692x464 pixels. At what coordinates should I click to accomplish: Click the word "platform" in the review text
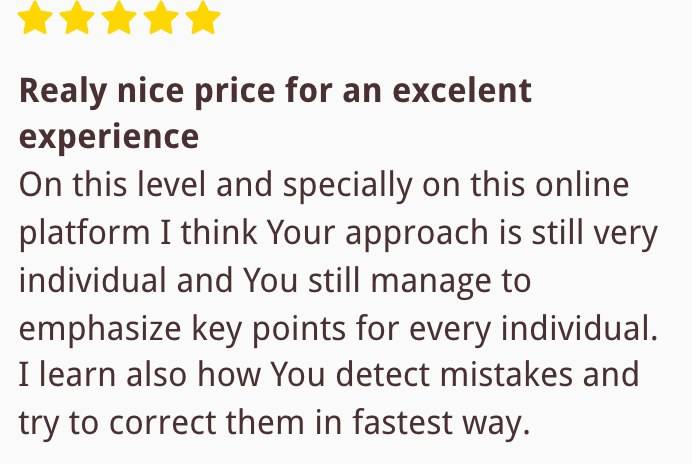click(x=84, y=234)
